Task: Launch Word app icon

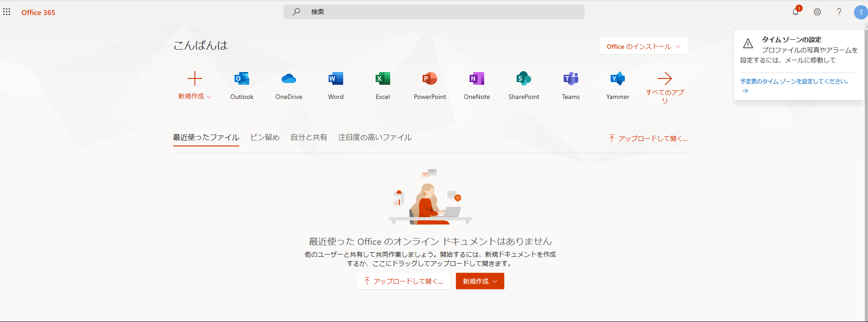Action: coord(336,78)
